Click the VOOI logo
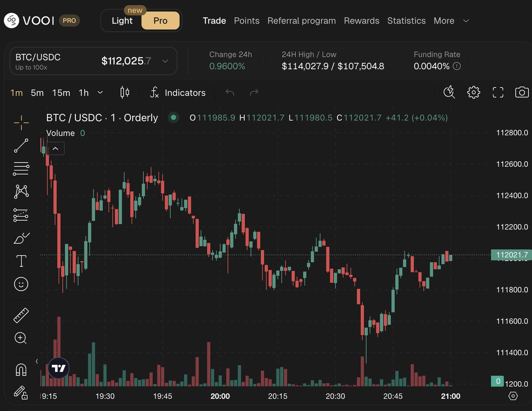The height and width of the screenshot is (411, 532). point(29,20)
